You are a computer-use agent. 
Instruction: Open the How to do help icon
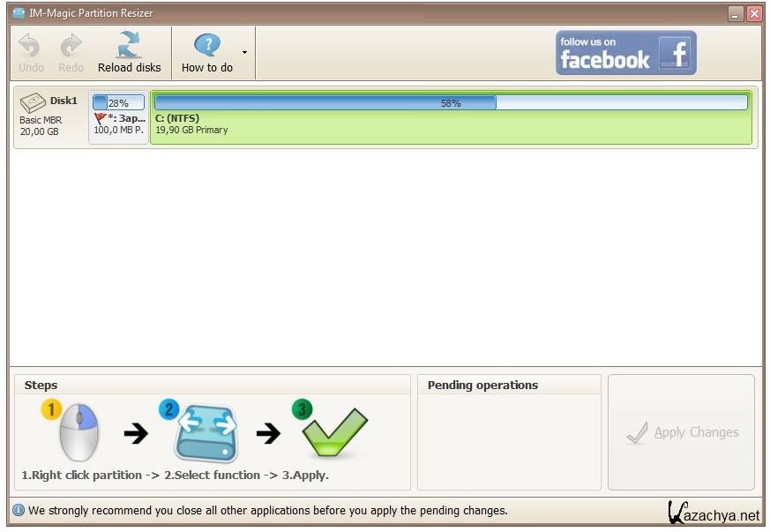click(x=207, y=46)
